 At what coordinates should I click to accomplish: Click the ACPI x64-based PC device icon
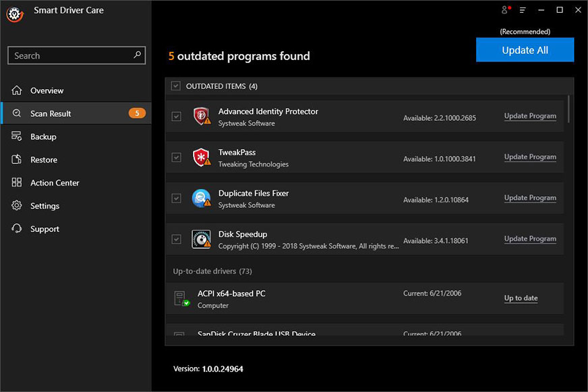[x=181, y=298]
